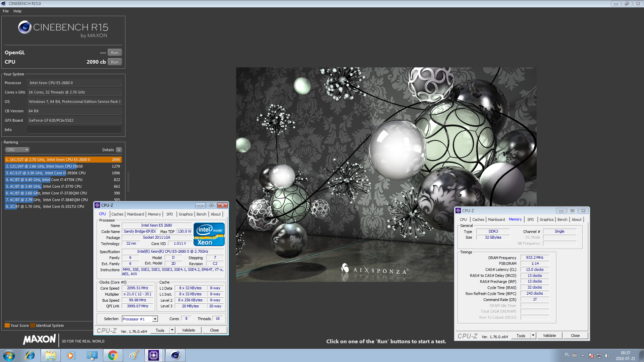This screenshot has height=362, width=644.
Task: Launch Google Chrome from the taskbar
Action: [x=113, y=355]
